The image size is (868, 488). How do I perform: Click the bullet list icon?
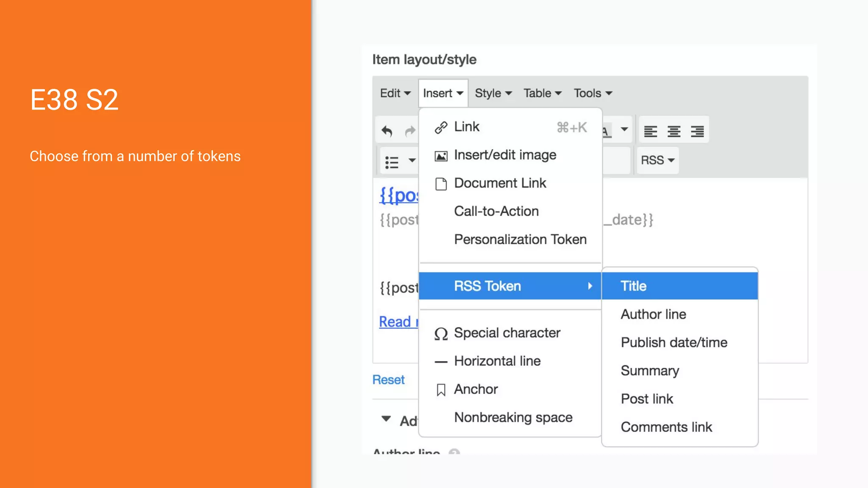coord(392,161)
